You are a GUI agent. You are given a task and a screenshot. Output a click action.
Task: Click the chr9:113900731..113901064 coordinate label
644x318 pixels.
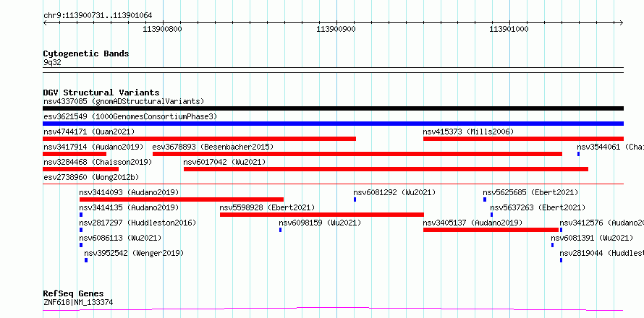pos(98,16)
